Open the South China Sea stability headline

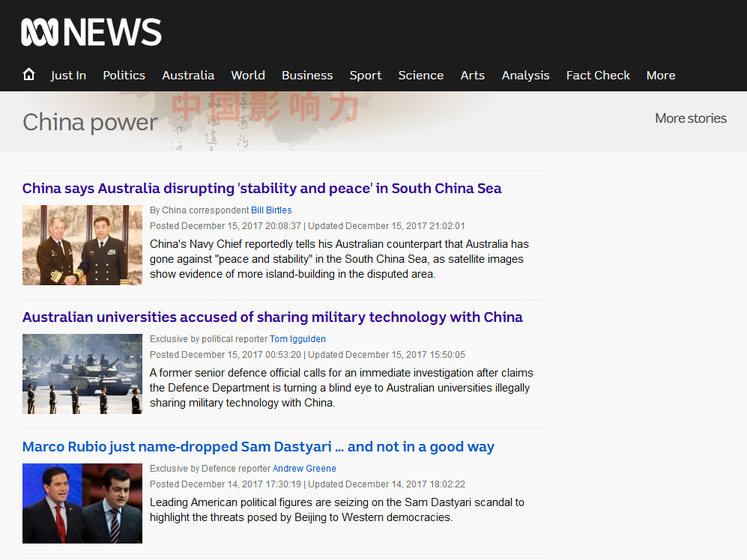262,189
